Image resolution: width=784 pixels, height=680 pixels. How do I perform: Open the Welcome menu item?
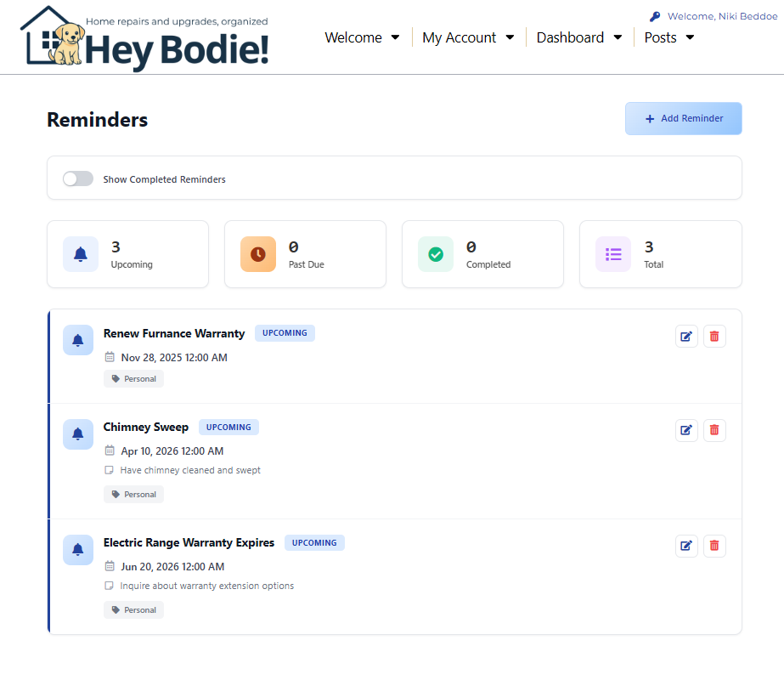click(355, 37)
